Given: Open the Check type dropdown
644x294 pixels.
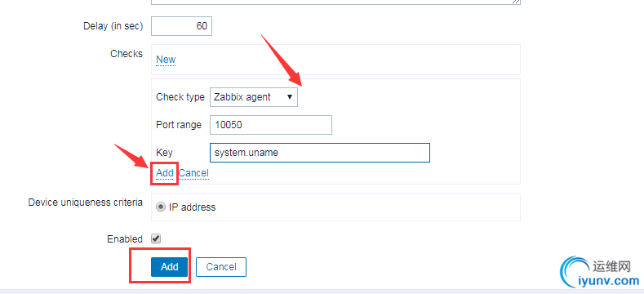Looking at the screenshot, I should point(253,97).
